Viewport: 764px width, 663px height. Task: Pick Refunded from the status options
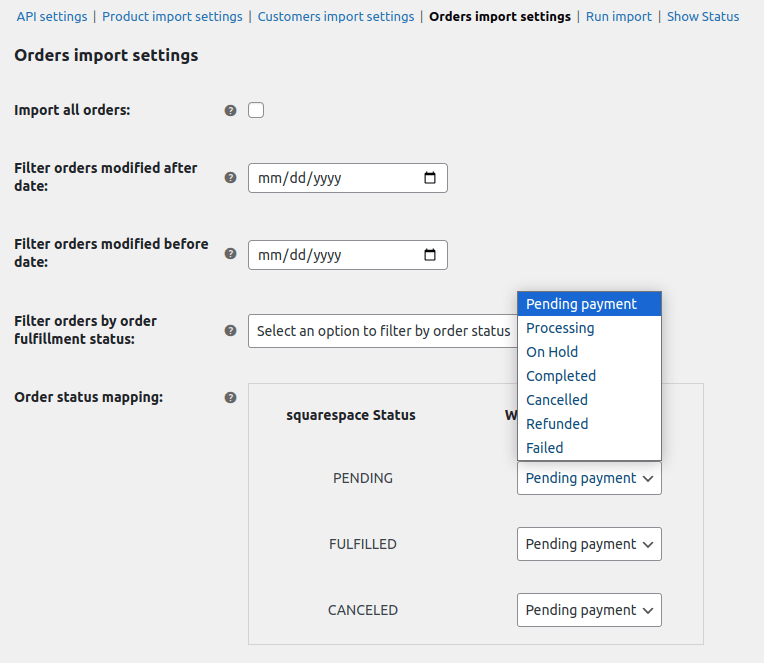(x=557, y=424)
